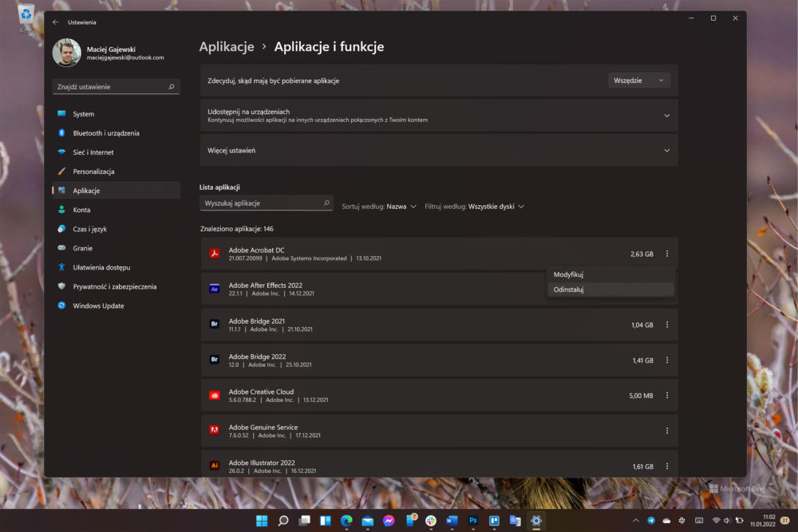The height and width of the screenshot is (532, 798).
Task: Launch Microsoft Edge from the taskbar
Action: click(x=346, y=521)
